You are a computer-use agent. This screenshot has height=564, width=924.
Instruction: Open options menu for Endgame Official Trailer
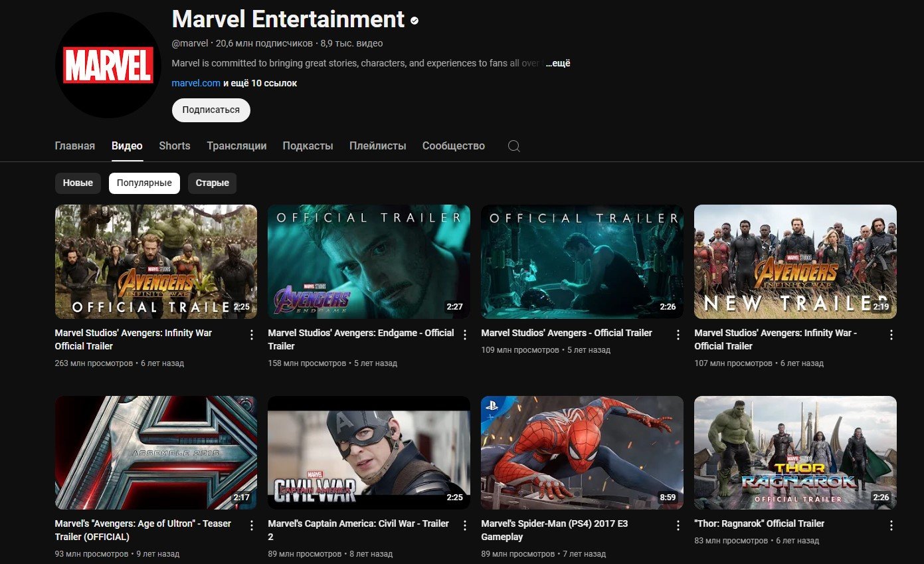pyautogui.click(x=465, y=335)
